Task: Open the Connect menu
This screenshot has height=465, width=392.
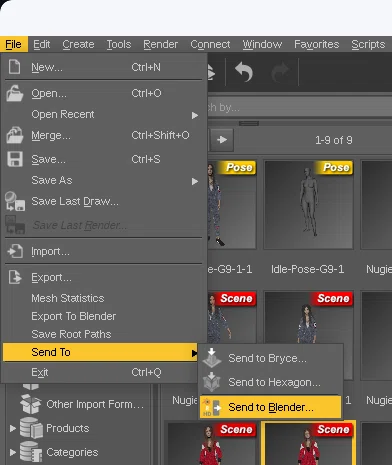Action: tap(210, 44)
